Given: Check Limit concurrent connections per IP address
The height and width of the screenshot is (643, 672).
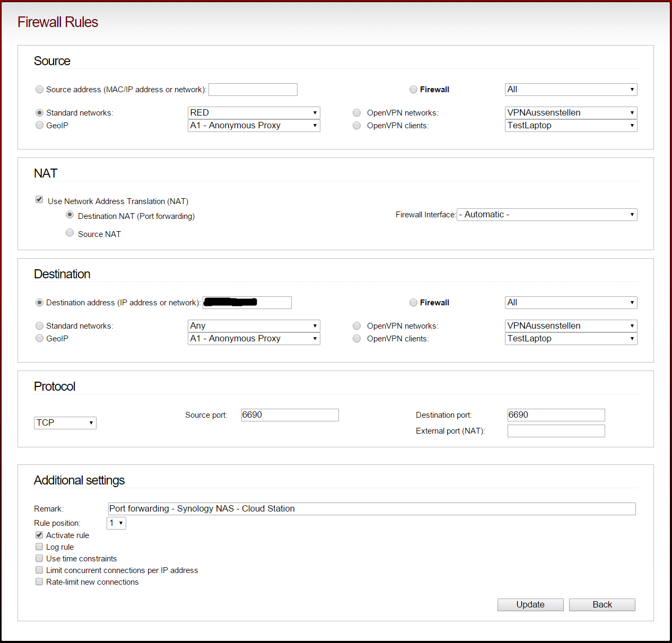Looking at the screenshot, I should click(x=39, y=570).
